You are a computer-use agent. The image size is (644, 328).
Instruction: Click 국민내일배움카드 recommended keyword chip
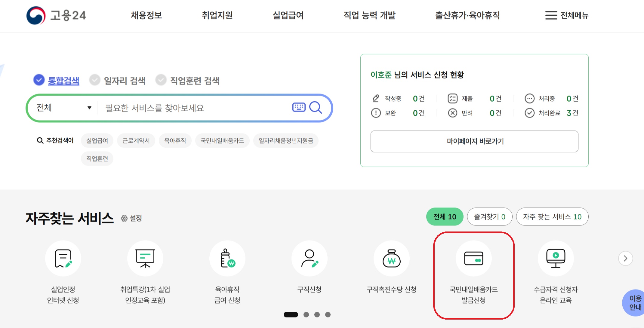pyautogui.click(x=222, y=141)
